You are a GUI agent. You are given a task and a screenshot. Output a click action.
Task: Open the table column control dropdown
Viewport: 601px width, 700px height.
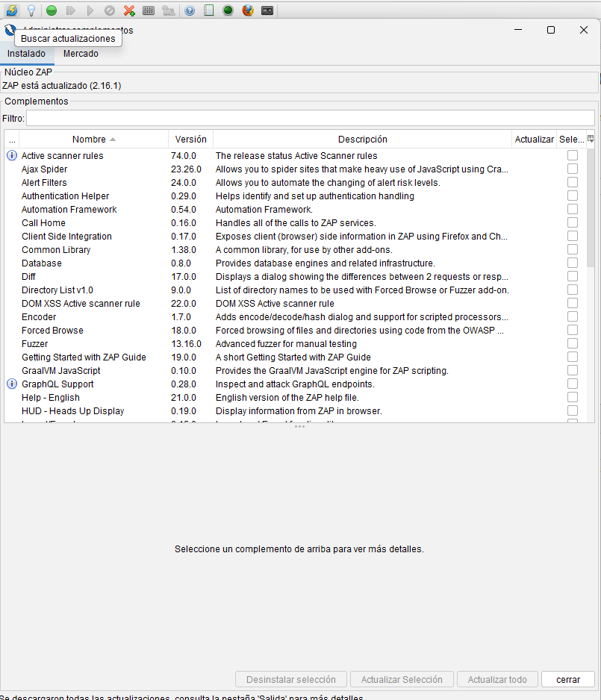(x=591, y=139)
